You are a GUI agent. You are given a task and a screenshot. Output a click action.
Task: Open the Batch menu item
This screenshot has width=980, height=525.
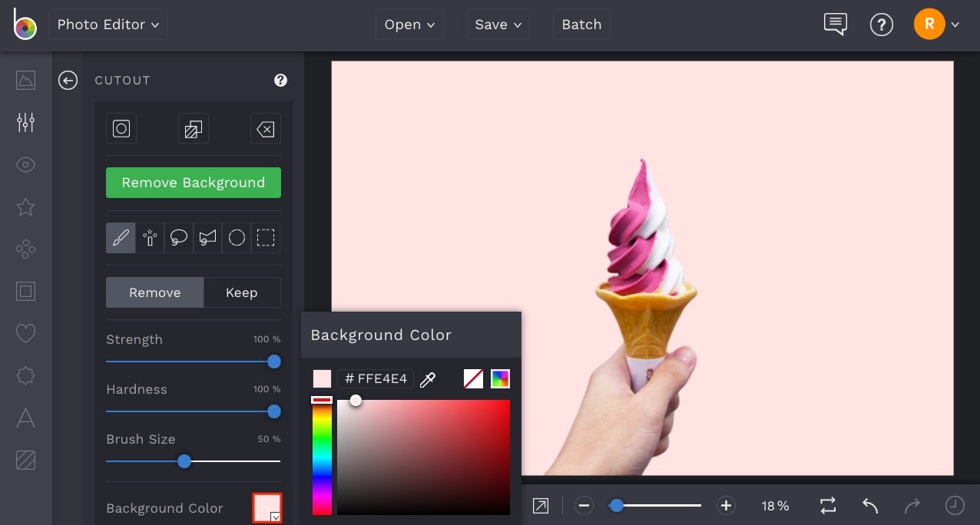(581, 24)
